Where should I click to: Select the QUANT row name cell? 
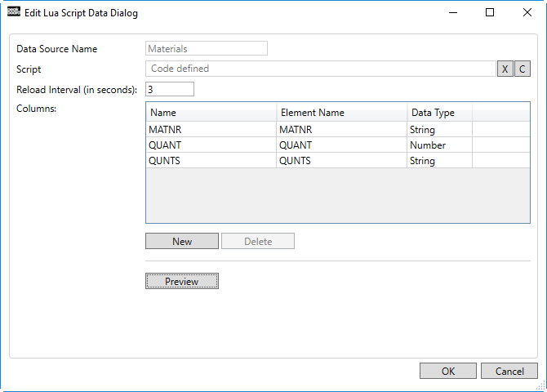pyautogui.click(x=211, y=145)
